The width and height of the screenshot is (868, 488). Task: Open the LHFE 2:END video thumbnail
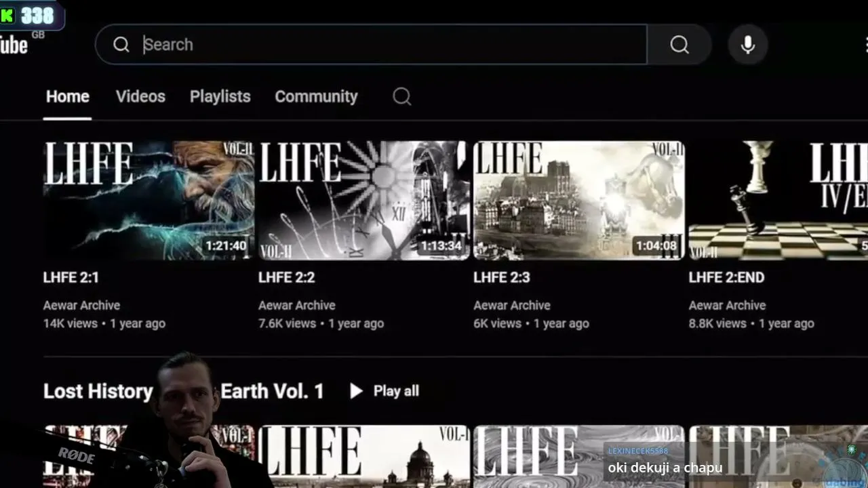pos(778,201)
